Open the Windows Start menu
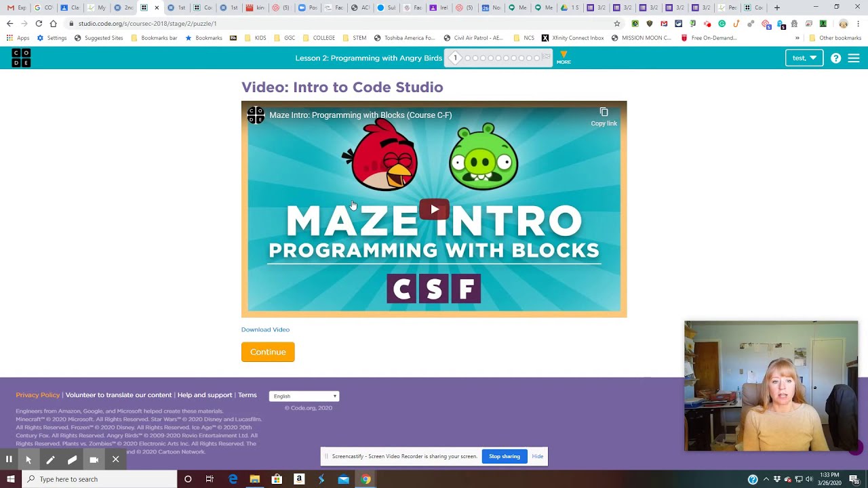The width and height of the screenshot is (868, 488). (x=10, y=479)
